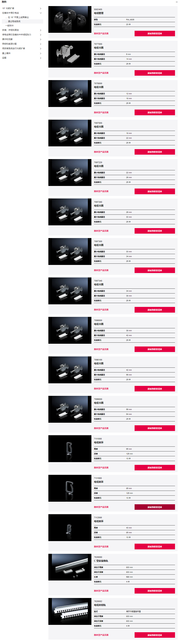Select the 通过母线系统 subcategory
The width and height of the screenshot is (180, 644).
(x=14, y=22)
